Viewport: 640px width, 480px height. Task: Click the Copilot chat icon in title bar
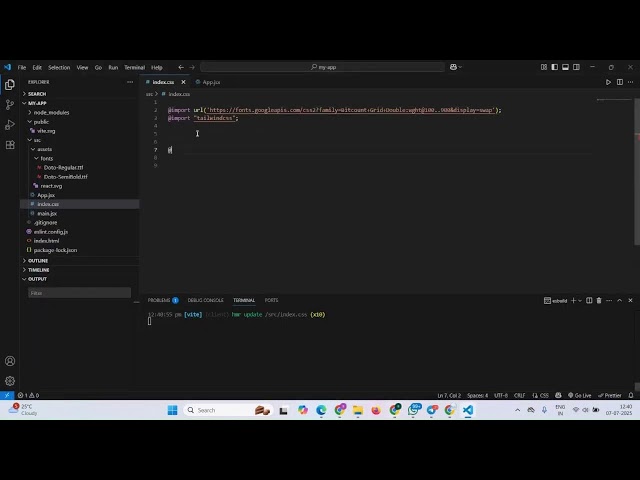pyautogui.click(x=453, y=67)
